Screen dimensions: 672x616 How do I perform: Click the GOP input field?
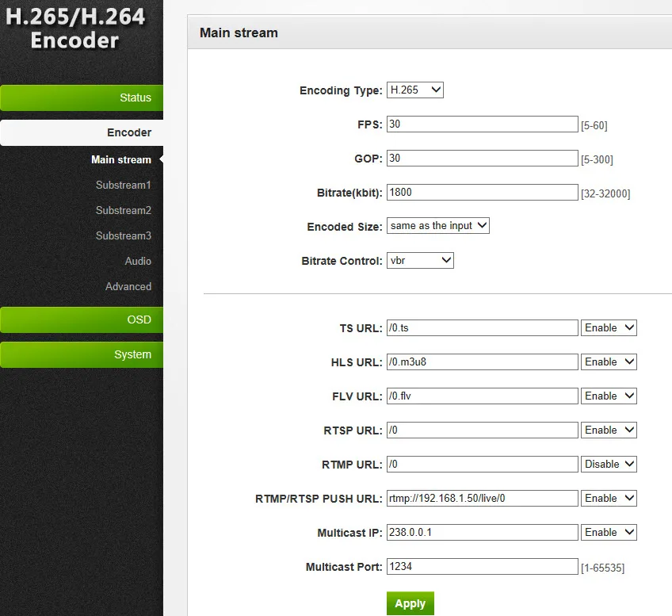482,159
